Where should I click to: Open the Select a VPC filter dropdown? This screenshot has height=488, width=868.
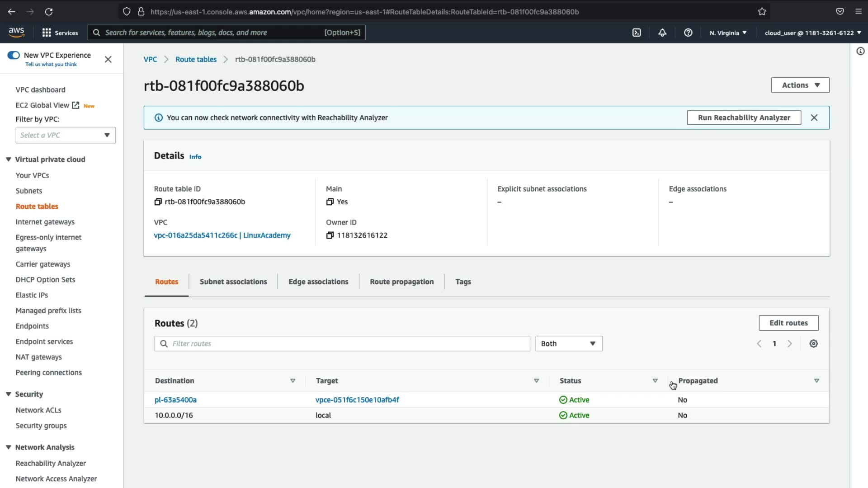66,135
